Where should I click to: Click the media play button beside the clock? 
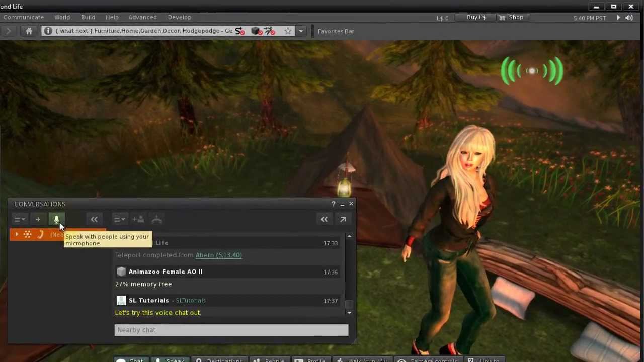(618, 18)
